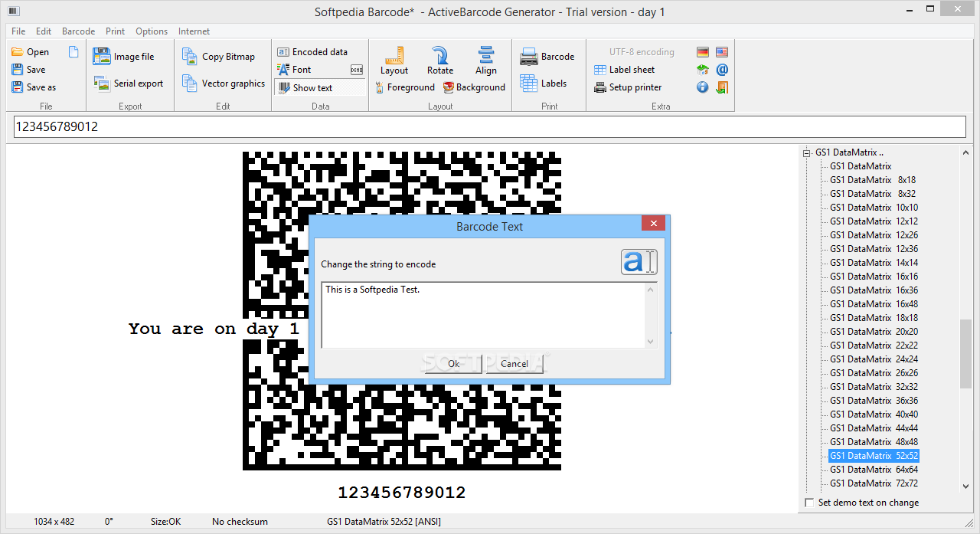Image resolution: width=980 pixels, height=534 pixels.
Task: Select GS1 DataMatrix 48x48
Action: (874, 442)
